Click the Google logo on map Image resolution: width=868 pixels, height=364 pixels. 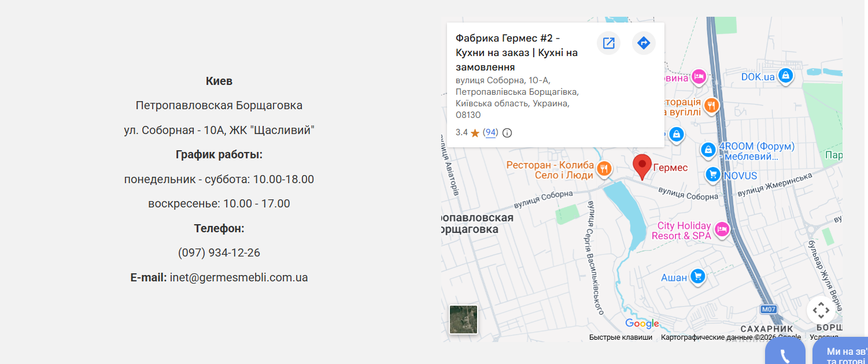pyautogui.click(x=642, y=324)
